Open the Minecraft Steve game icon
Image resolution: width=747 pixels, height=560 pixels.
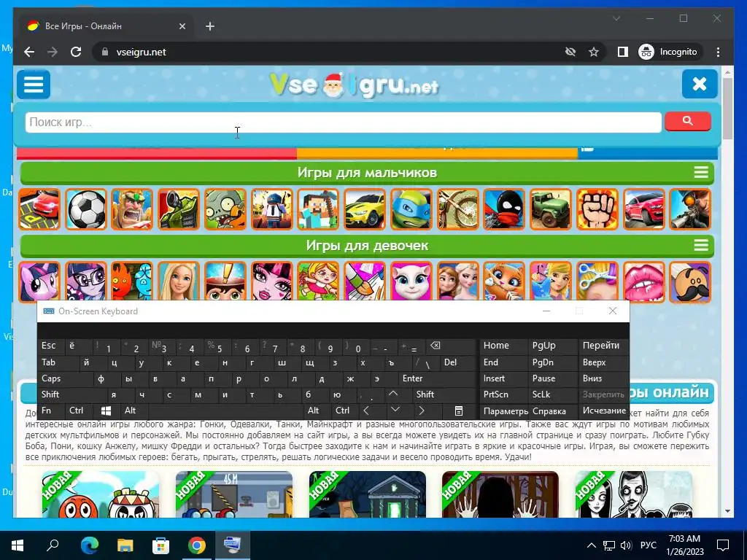pos(318,209)
